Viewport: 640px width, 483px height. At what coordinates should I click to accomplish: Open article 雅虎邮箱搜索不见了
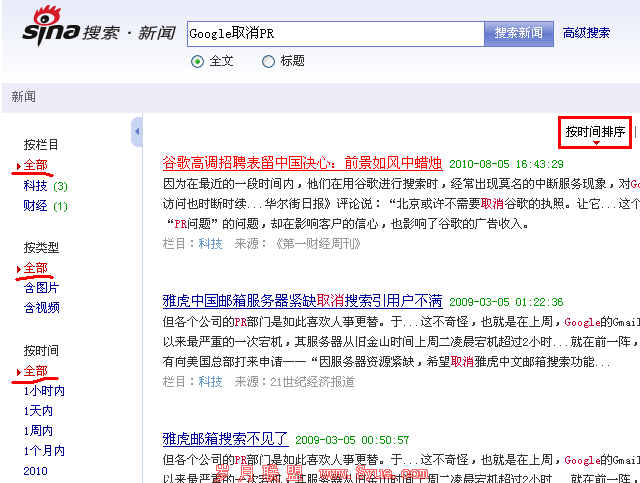[x=225, y=439]
